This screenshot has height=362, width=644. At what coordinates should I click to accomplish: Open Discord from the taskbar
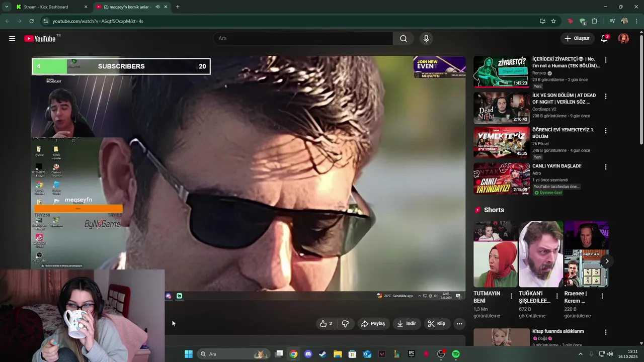click(308, 354)
